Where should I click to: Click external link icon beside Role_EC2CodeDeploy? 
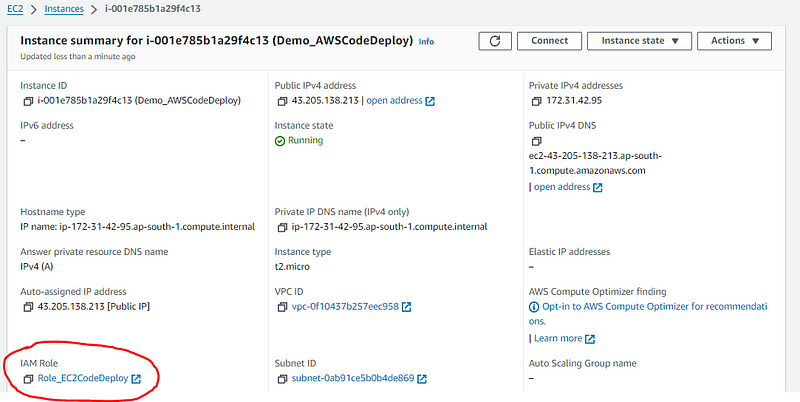coord(136,379)
